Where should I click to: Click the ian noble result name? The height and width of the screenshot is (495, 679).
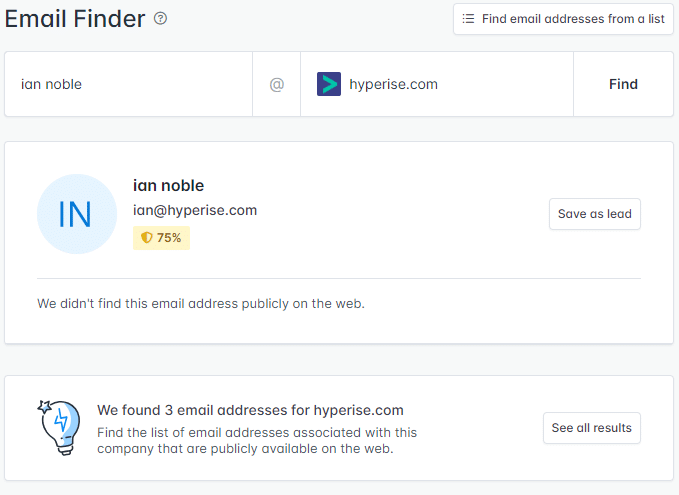[x=168, y=186]
